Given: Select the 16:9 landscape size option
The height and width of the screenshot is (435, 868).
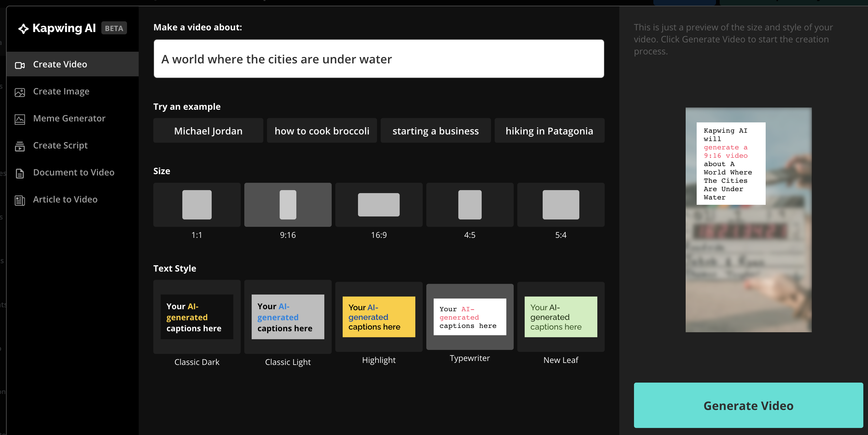Looking at the screenshot, I should (379, 205).
